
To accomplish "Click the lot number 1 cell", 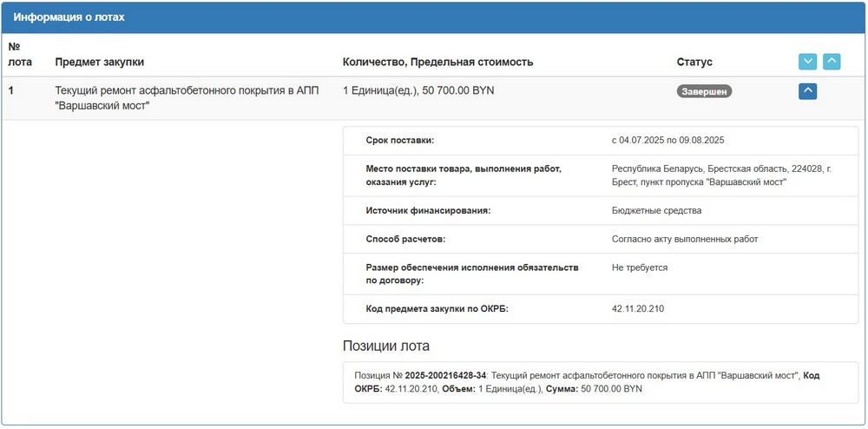I will tap(12, 90).
